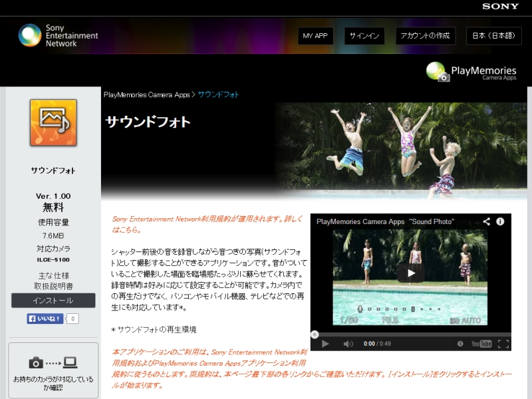This screenshot has width=532, height=399.
Task: Open the はこちら terms link
Action: [125, 229]
